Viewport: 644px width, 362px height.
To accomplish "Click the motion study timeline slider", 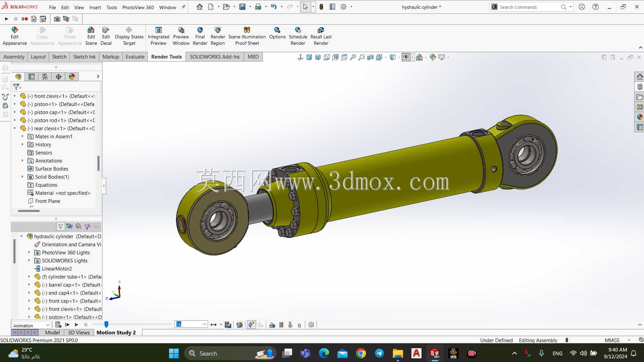I will [x=106, y=324].
